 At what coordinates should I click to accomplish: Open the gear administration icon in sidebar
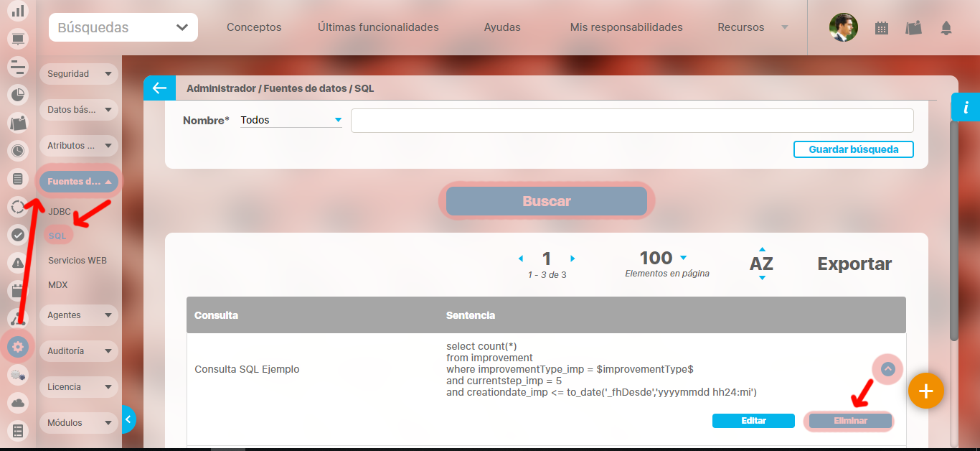coord(18,347)
